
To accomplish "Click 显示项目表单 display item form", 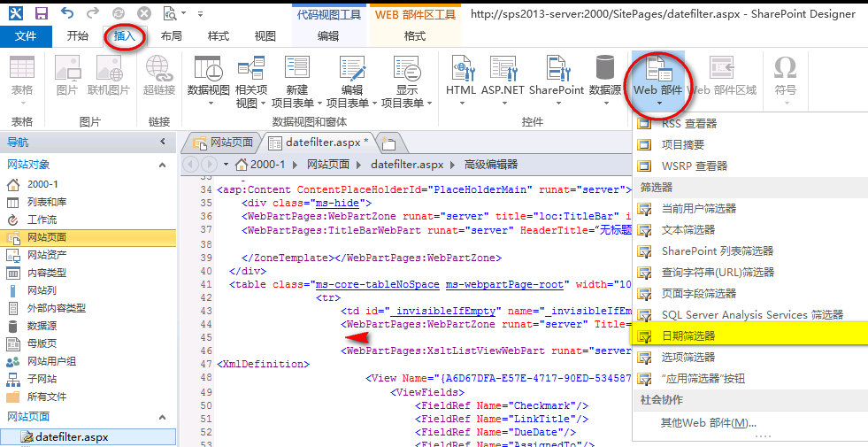I will pyautogui.click(x=407, y=81).
